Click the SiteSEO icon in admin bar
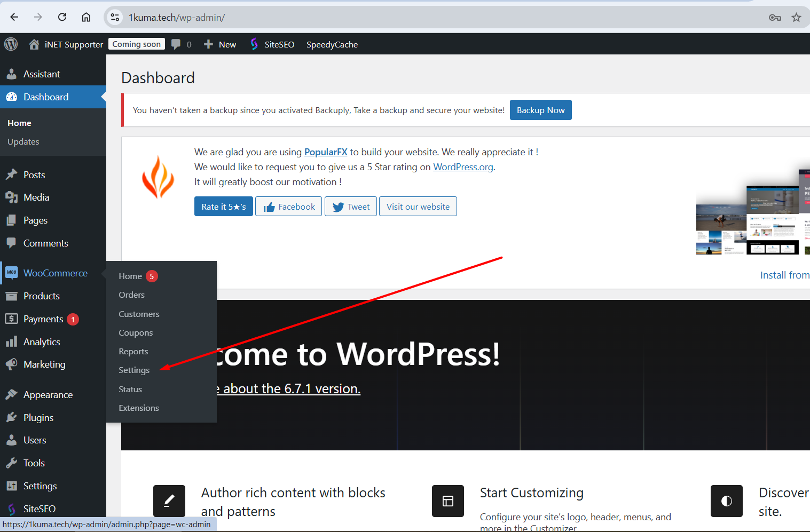This screenshot has width=810, height=532. tap(254, 44)
